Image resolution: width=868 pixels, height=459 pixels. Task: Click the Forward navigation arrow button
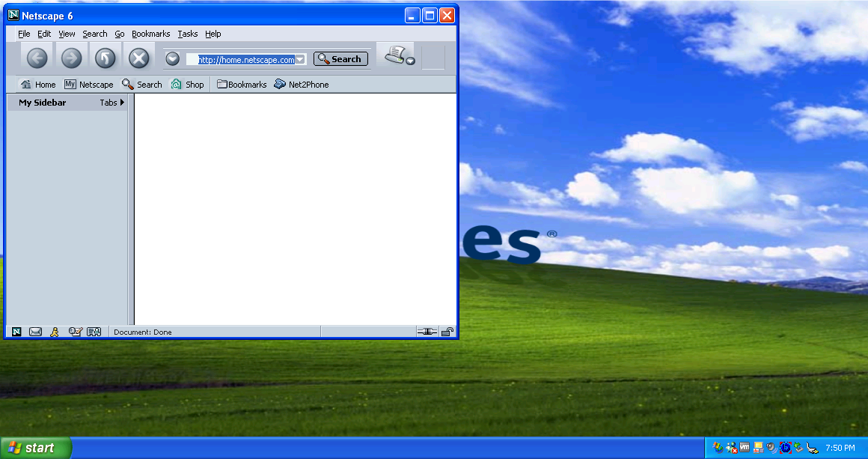click(71, 58)
